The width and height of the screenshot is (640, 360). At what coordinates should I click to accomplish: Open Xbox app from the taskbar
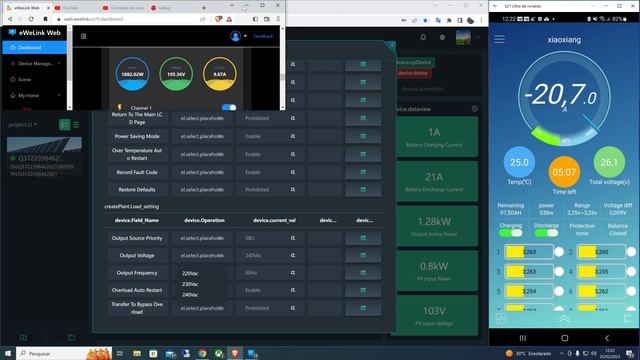(x=219, y=353)
